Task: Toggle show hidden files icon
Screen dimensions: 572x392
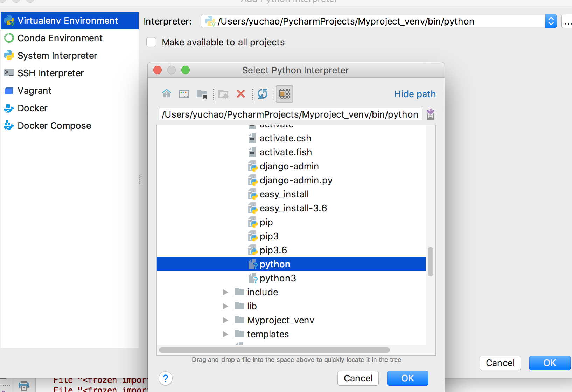Action: pyautogui.click(x=284, y=94)
